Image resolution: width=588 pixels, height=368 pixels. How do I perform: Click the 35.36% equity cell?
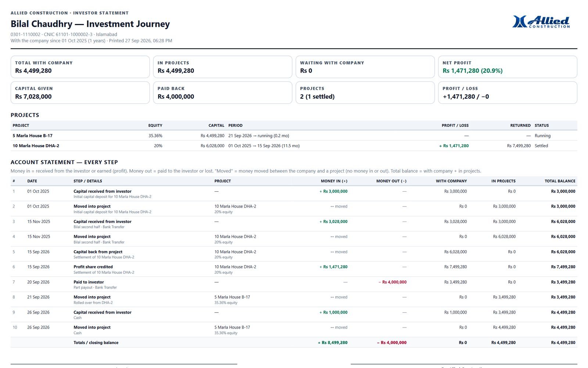[155, 136]
